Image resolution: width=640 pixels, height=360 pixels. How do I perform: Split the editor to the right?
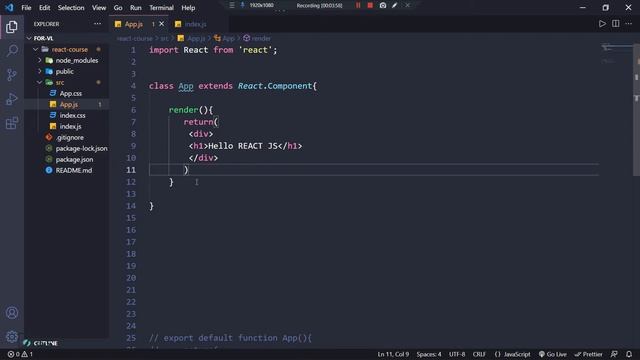616,24
